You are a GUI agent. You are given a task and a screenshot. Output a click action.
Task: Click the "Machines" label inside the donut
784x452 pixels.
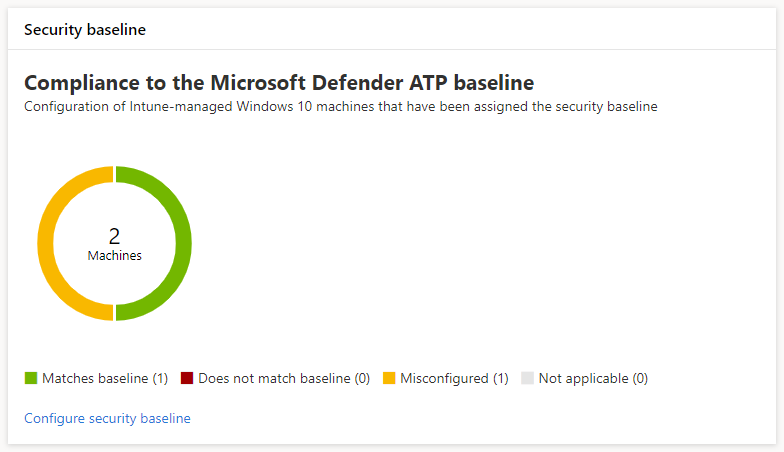tap(114, 256)
